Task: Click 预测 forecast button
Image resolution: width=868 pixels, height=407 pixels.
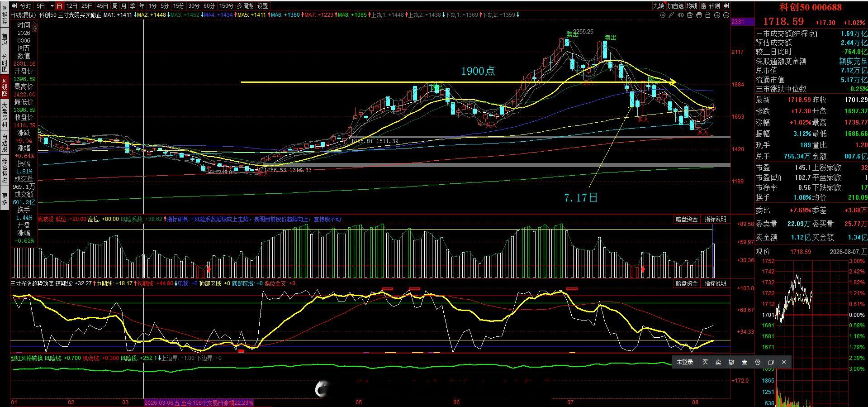Action: [x=715, y=6]
